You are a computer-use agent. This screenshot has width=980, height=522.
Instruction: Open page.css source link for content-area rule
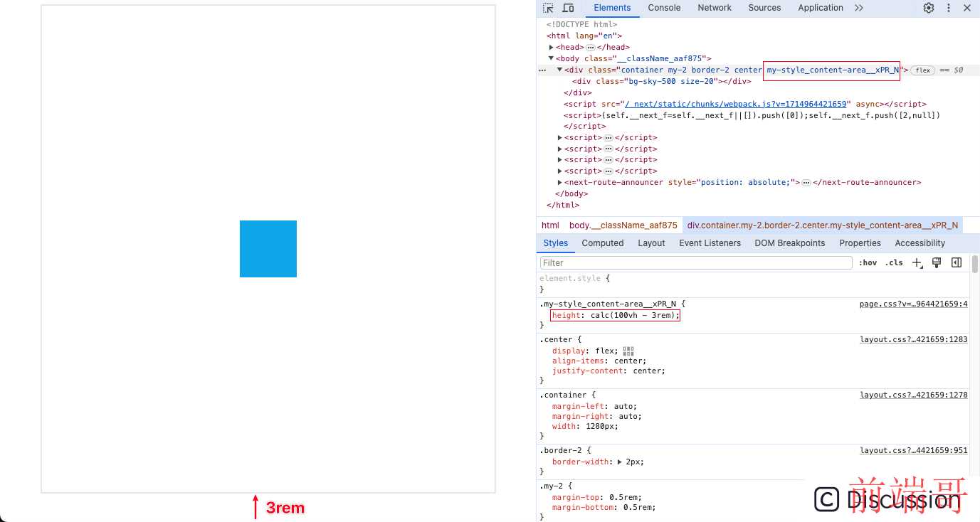914,304
